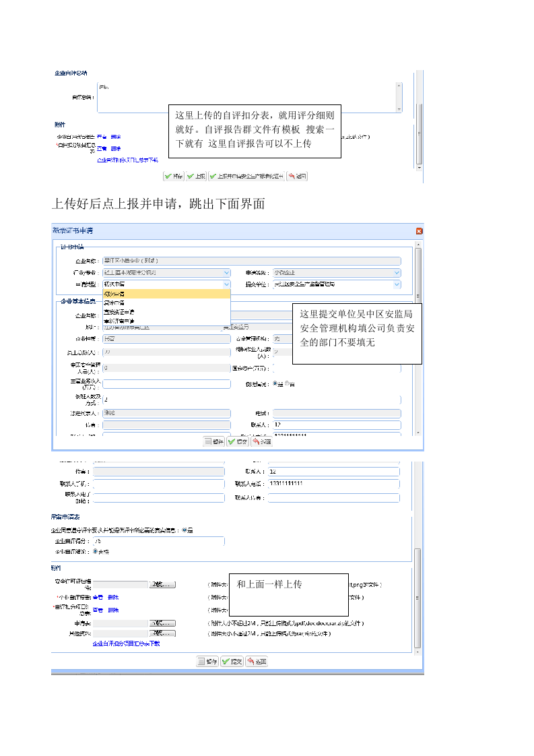534x756 pixels.
Task: Open the 行业/专业 dropdown arrow
Action: tap(226, 273)
